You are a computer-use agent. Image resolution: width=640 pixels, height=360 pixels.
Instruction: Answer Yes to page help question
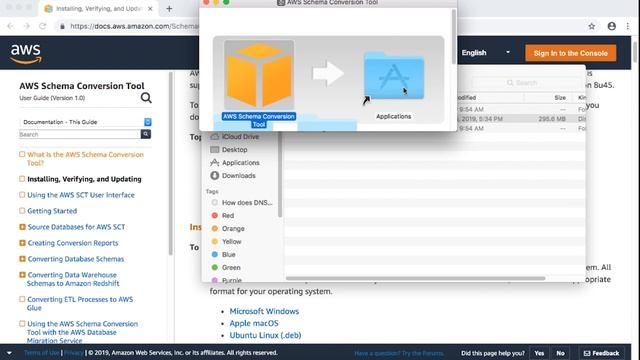(539, 353)
